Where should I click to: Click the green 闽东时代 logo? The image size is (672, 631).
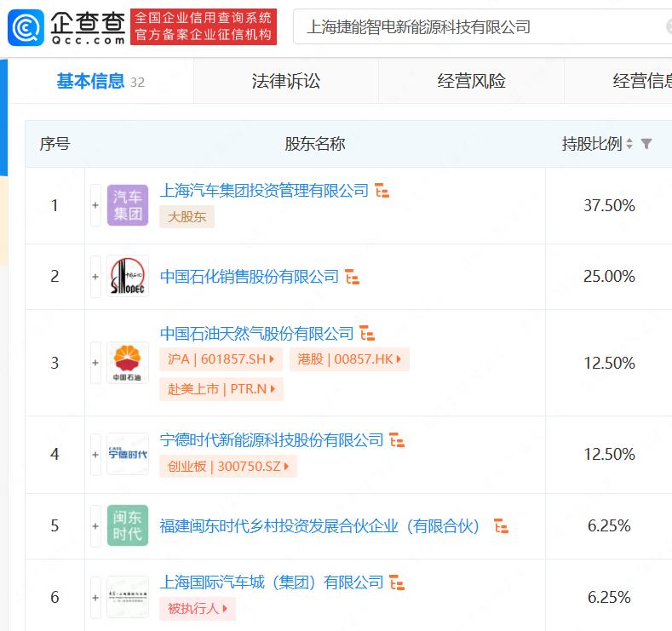[x=128, y=525]
